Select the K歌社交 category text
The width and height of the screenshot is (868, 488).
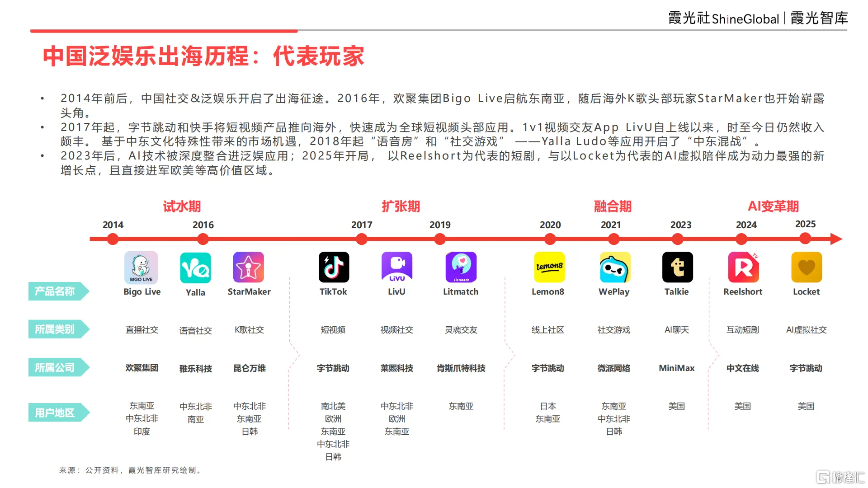click(249, 330)
